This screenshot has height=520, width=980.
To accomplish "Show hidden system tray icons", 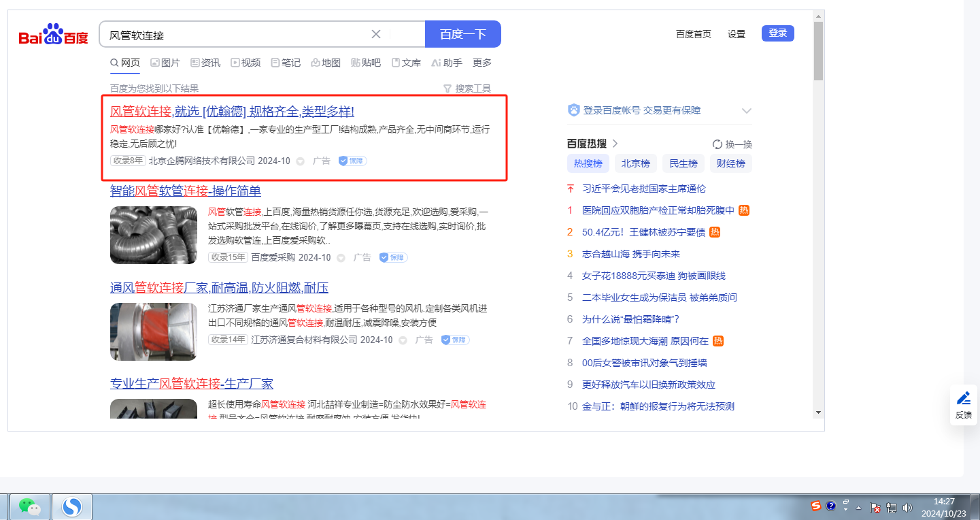I will (859, 508).
